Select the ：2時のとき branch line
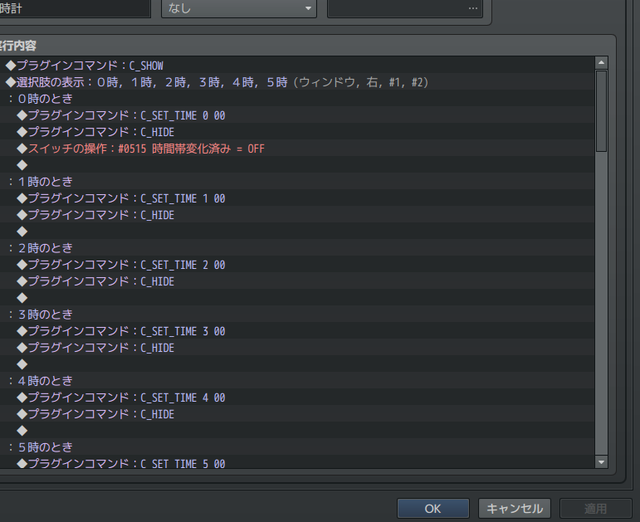The width and height of the screenshot is (640, 522). 297,248
